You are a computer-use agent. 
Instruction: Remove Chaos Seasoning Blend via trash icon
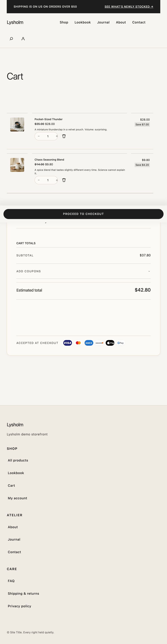(x=64, y=180)
